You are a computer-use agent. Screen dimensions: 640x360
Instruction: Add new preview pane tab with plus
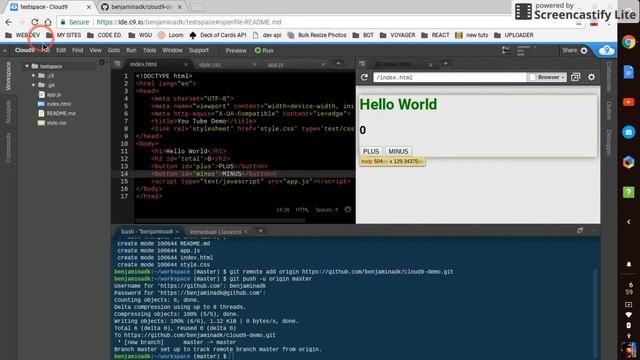tap(445, 64)
